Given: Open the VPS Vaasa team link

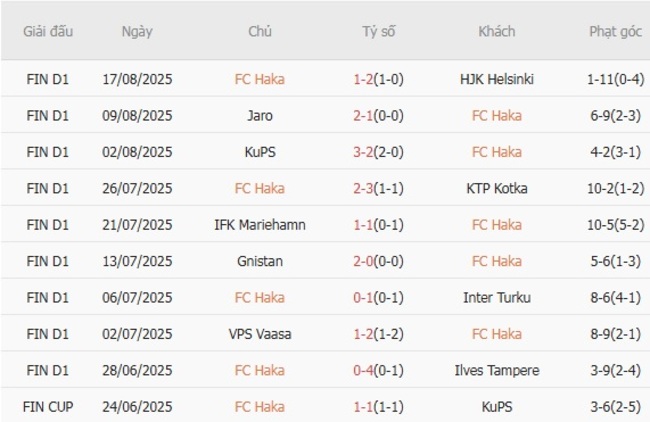Looking at the screenshot, I should click(260, 334).
